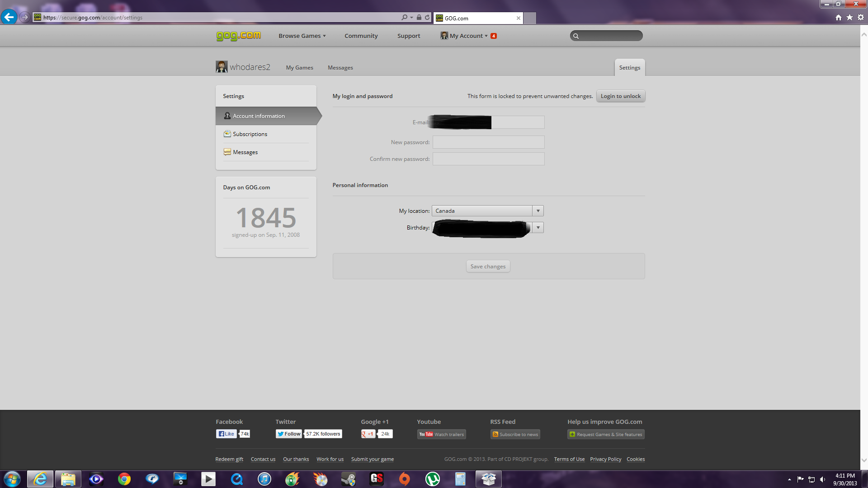The image size is (868, 488).
Task: Open Windows Explorer from the taskbar
Action: [x=68, y=479]
